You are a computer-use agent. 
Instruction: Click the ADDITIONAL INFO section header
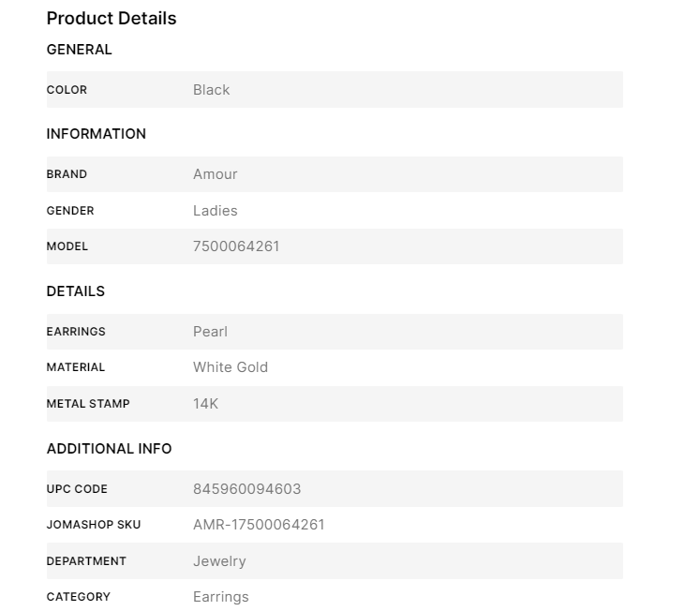click(x=109, y=449)
